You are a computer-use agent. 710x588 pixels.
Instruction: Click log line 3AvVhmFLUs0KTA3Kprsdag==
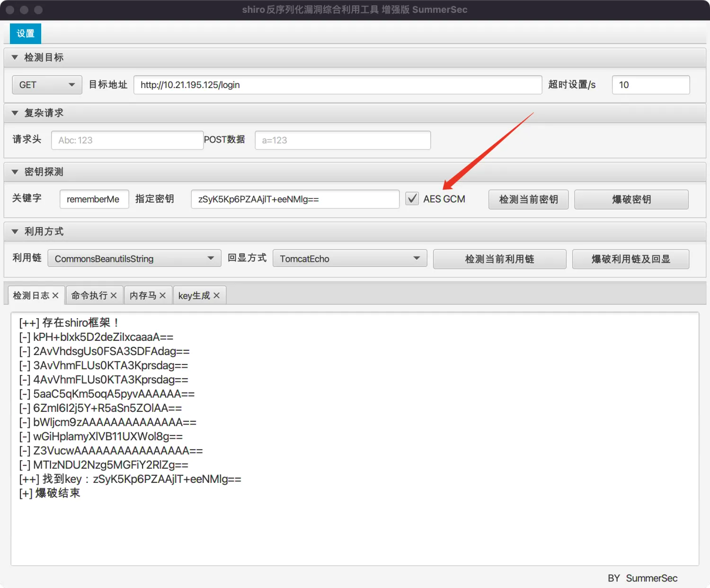tap(104, 365)
